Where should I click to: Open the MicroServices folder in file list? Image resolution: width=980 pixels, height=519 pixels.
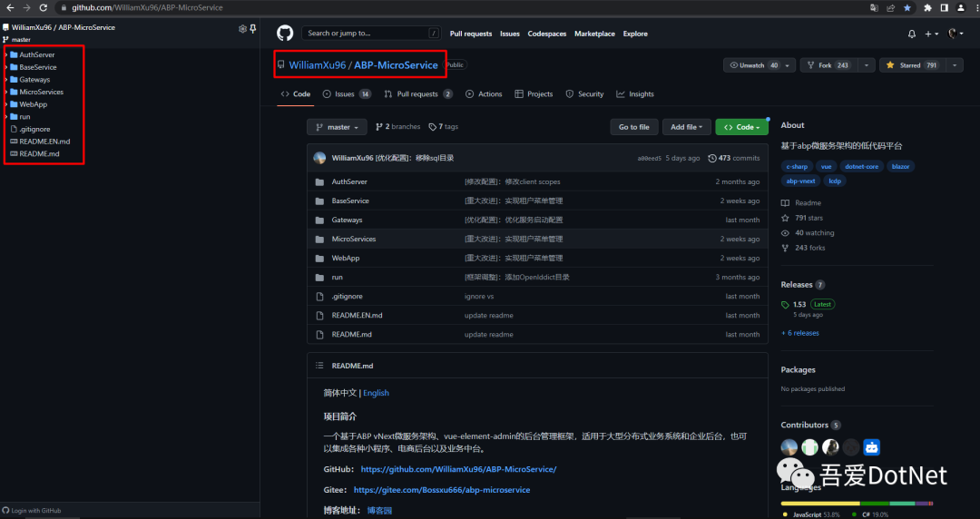tap(354, 239)
